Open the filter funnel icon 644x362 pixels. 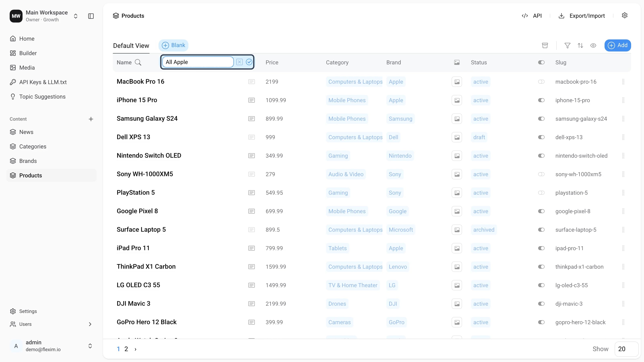click(x=568, y=45)
